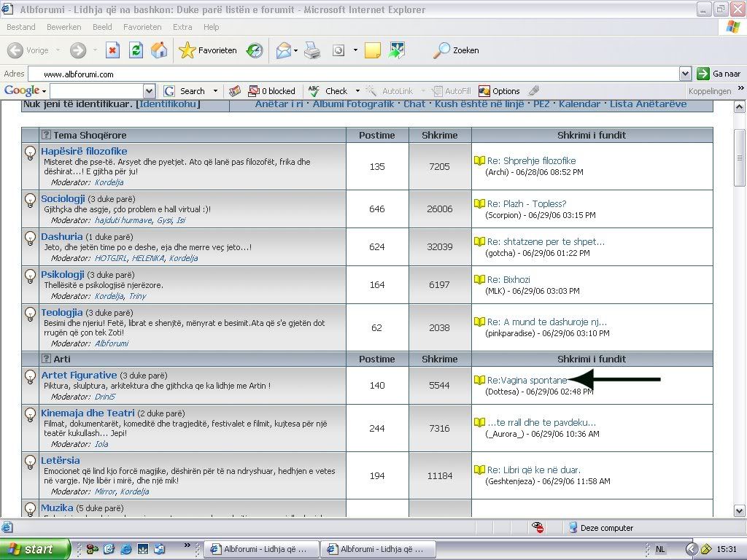This screenshot has height=560, width=747.
Task: Click the page scroll down arrow
Action: point(739,511)
